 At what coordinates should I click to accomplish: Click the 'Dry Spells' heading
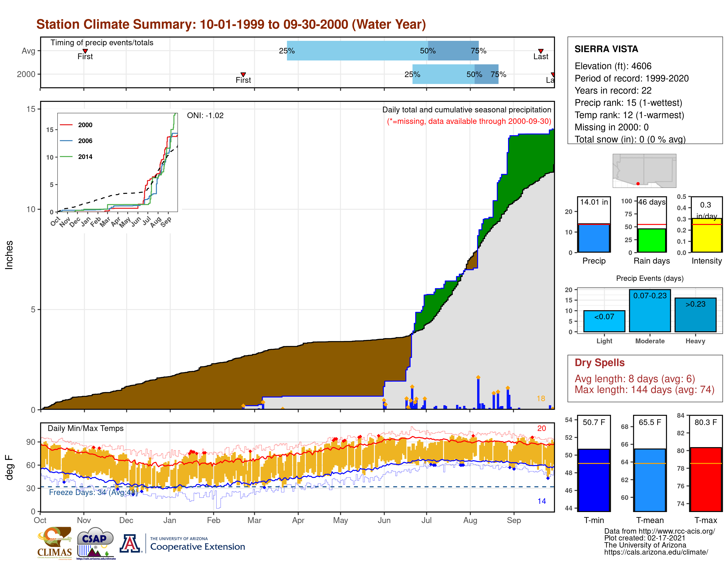[600, 363]
